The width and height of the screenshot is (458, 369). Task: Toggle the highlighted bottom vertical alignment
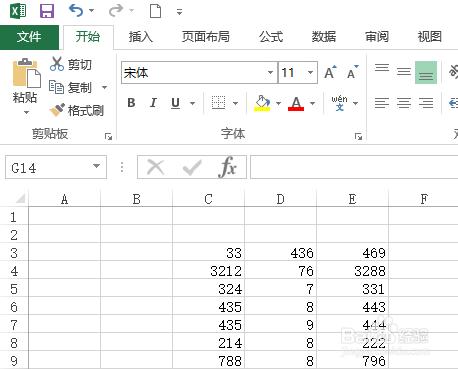(x=426, y=72)
